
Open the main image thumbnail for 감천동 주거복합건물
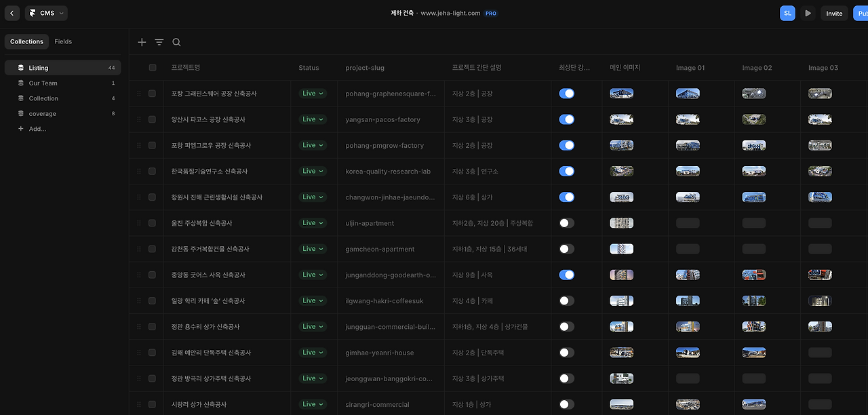[x=621, y=248]
